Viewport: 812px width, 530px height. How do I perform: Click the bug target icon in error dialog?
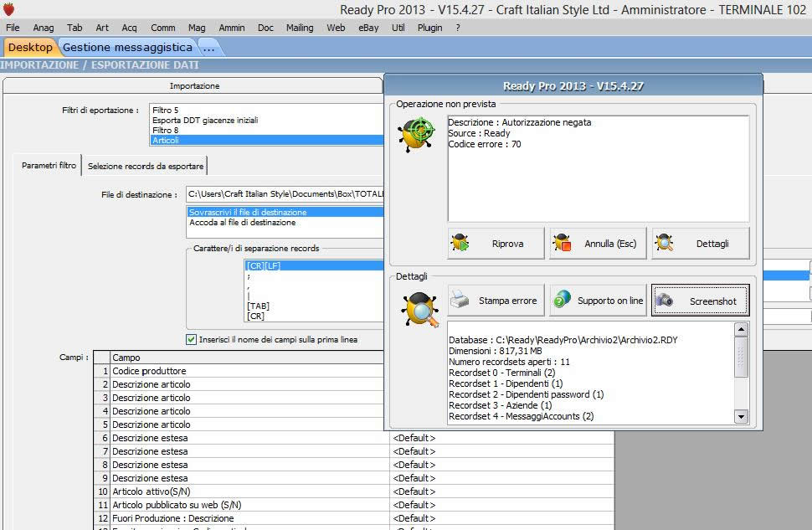[416, 134]
